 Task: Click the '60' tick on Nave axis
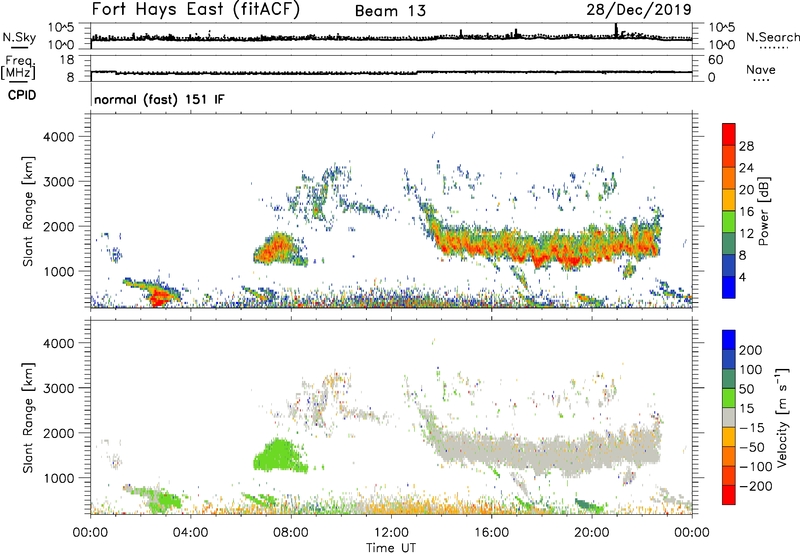715,60
